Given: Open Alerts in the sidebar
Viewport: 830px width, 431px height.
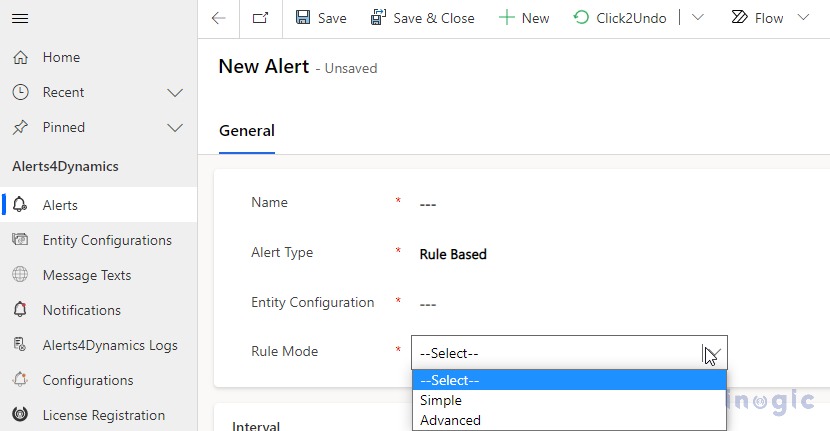Looking at the screenshot, I should [x=98, y=205].
